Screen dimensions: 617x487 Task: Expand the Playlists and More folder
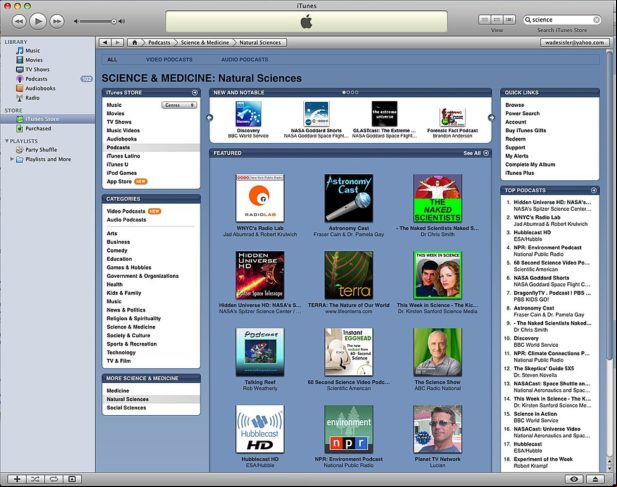click(12, 159)
